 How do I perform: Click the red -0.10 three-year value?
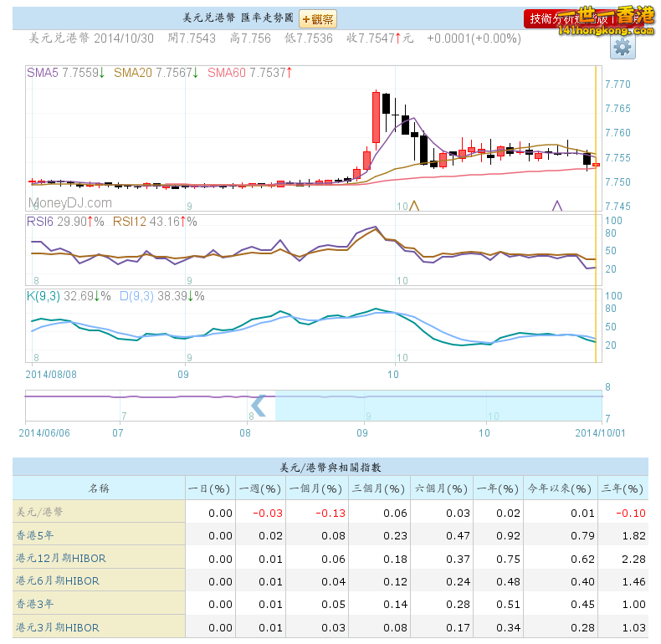point(631,513)
